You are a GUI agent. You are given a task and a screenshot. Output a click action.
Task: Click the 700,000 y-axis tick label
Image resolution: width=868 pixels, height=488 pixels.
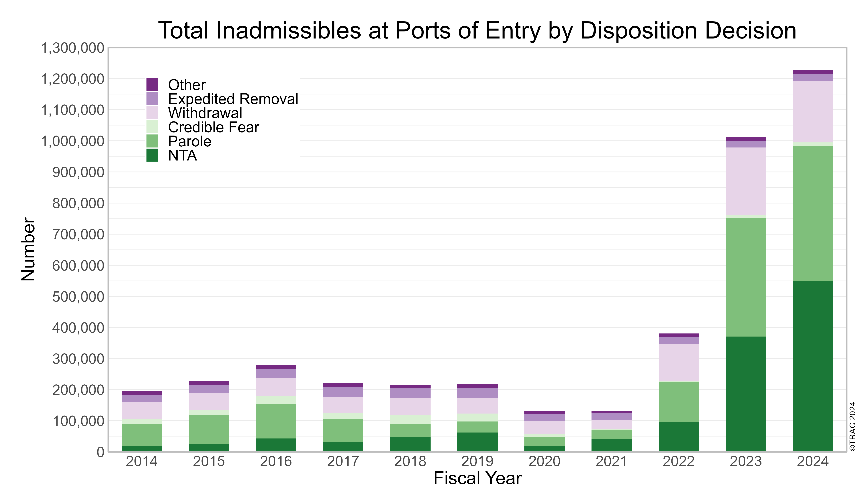(78, 234)
